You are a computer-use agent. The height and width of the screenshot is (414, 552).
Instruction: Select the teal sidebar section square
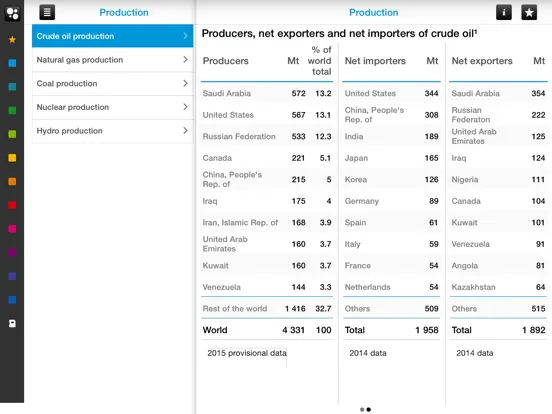tap(12, 87)
